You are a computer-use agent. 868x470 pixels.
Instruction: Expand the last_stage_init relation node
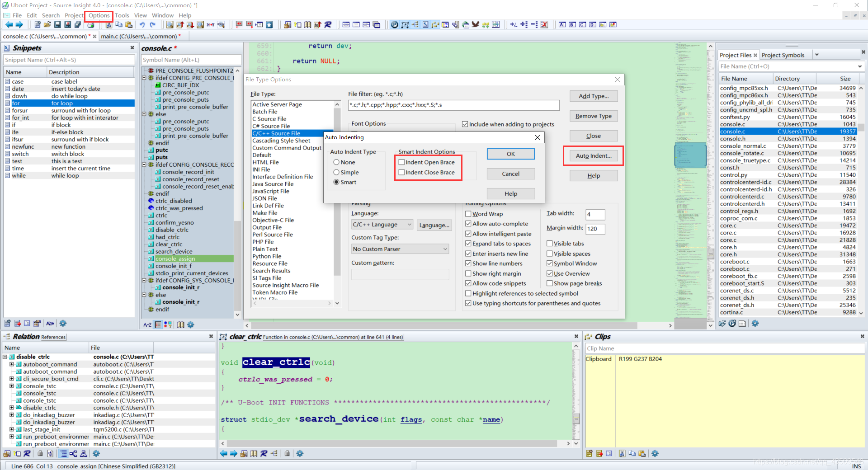coord(12,429)
